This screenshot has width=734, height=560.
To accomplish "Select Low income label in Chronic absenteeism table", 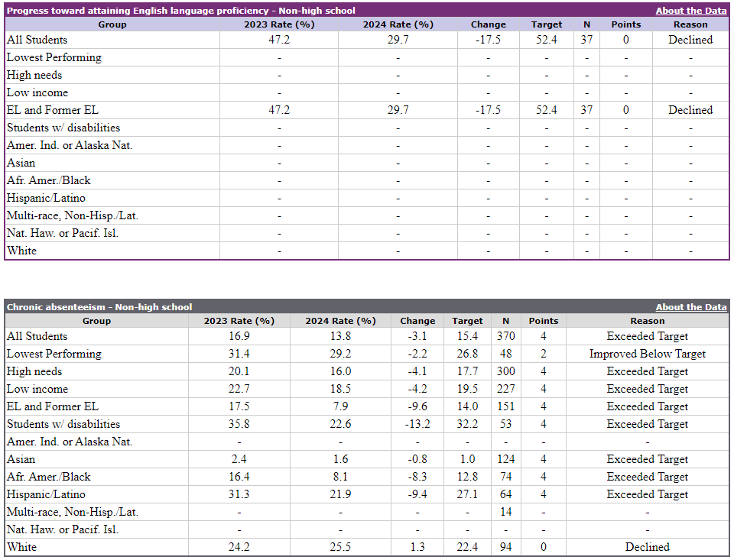I will [x=37, y=389].
